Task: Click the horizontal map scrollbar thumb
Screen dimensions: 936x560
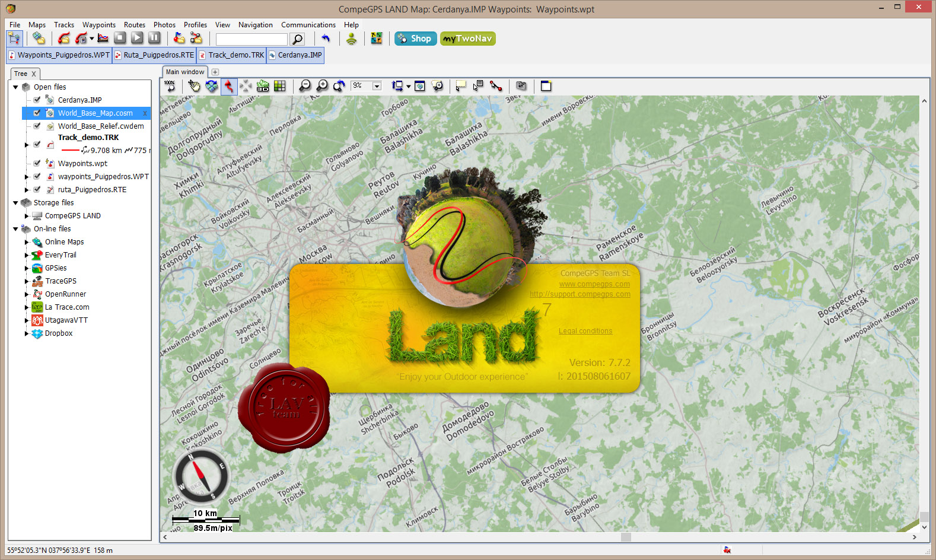Action: pyautogui.click(x=626, y=537)
